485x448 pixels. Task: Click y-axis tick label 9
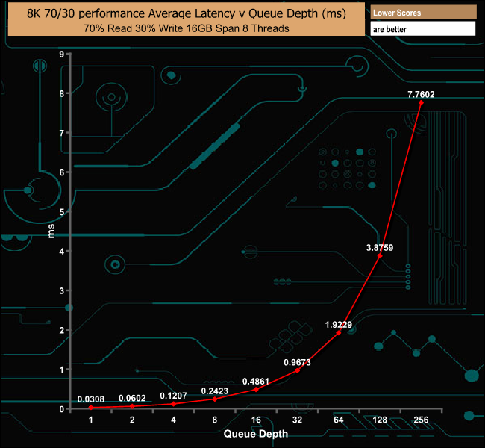62,55
